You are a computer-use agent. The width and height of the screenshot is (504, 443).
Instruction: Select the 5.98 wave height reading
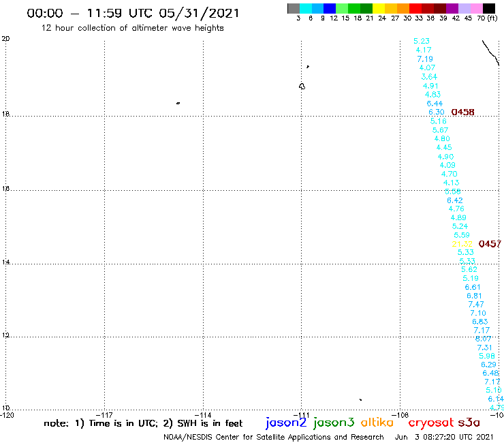(487, 356)
